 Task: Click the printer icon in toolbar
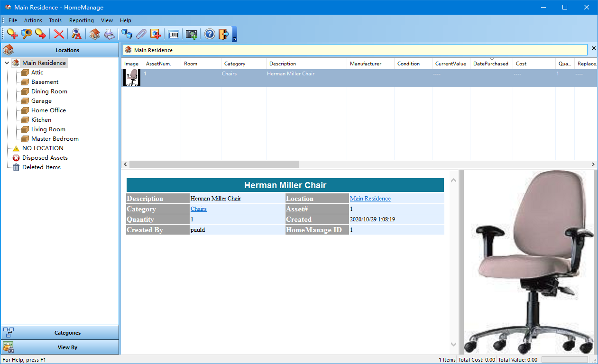(109, 34)
